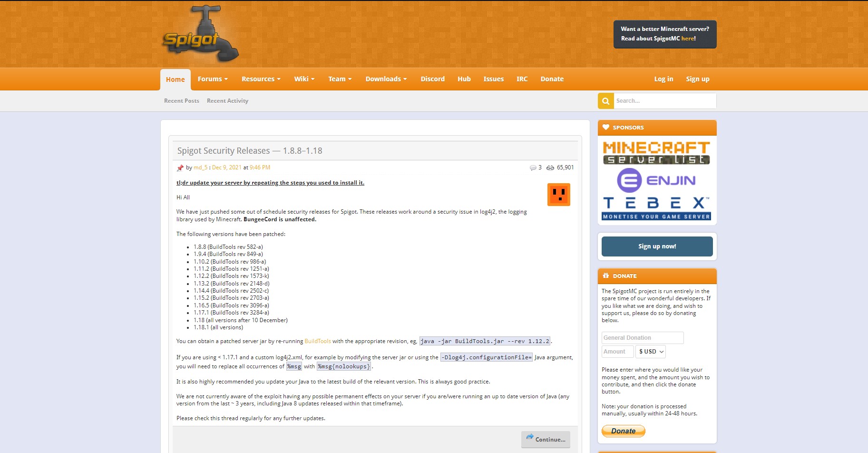Click the '1.12.2 (BuildTools rev 1573-k)' list item

[x=231, y=276]
